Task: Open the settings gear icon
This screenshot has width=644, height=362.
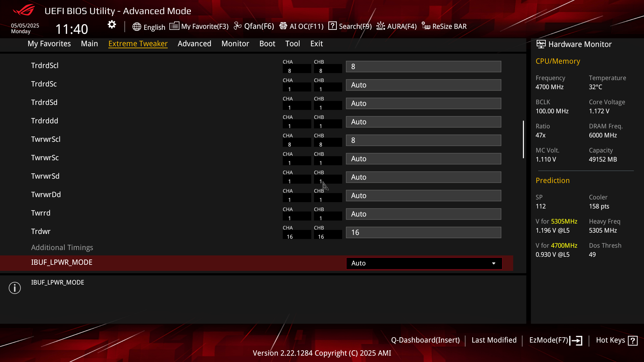Action: click(112, 24)
